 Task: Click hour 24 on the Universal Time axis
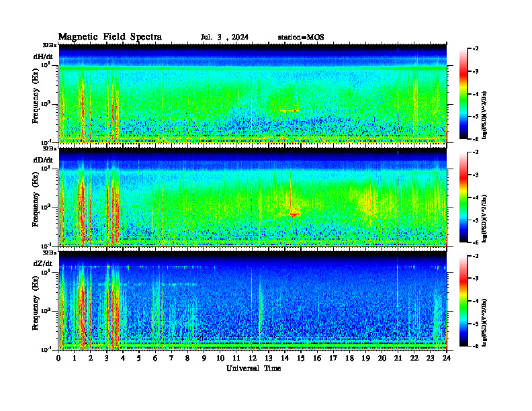tap(447, 359)
